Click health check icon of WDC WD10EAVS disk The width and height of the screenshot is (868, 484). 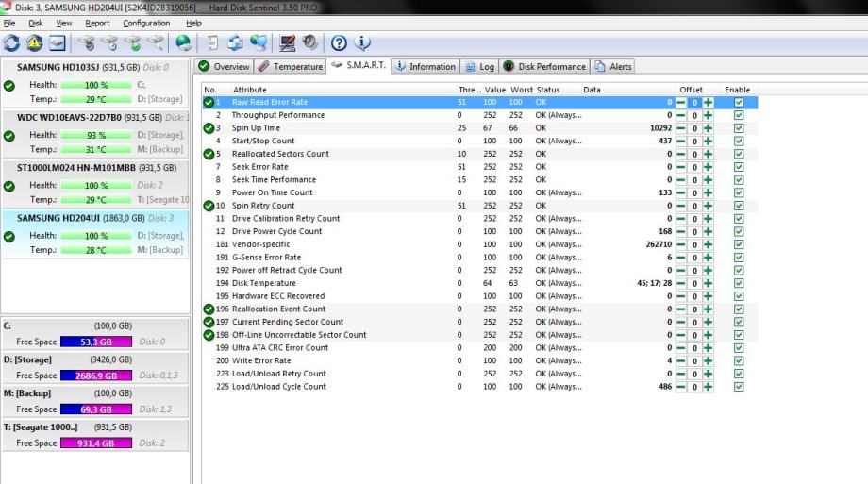(x=9, y=136)
